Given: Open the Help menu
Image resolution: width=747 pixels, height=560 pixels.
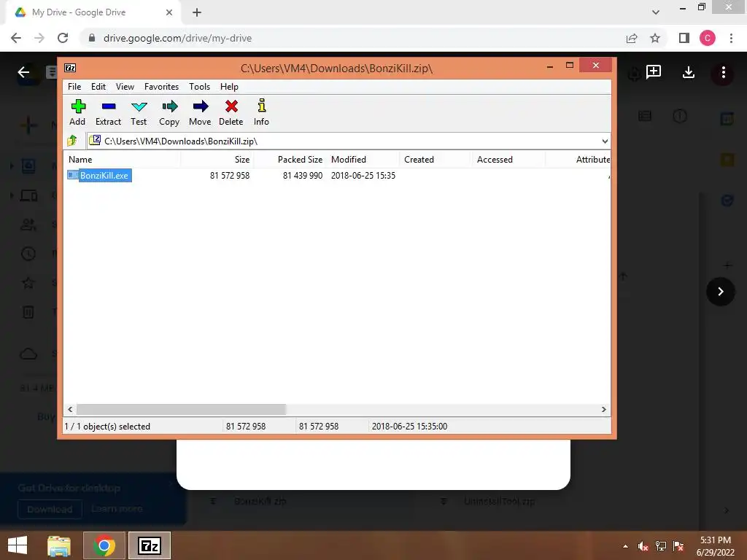Looking at the screenshot, I should [229, 87].
